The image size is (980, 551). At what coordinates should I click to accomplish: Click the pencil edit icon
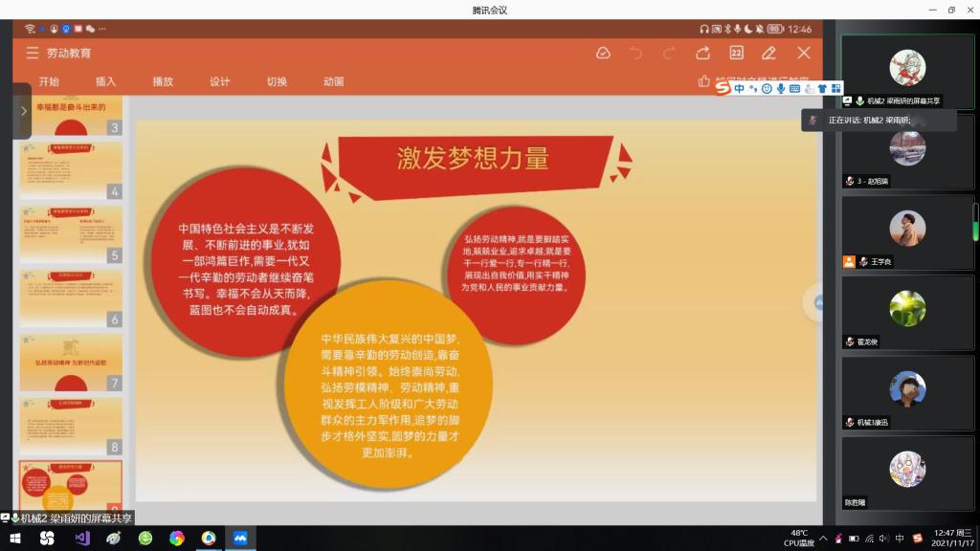[769, 54]
